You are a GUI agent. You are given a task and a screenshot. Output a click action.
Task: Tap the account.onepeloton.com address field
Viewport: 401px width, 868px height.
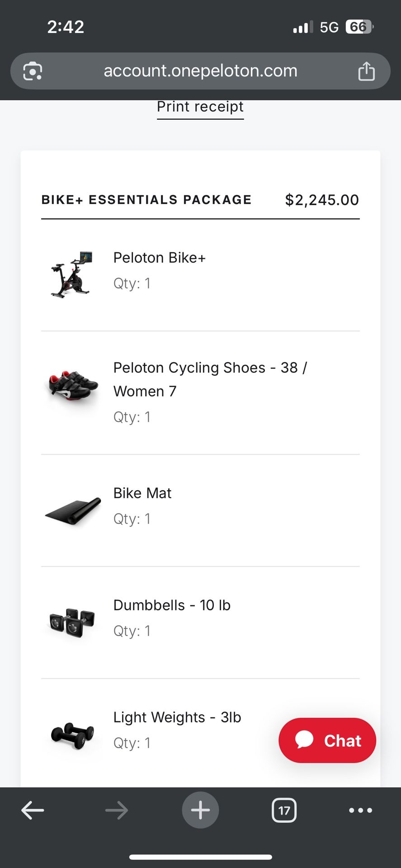(x=200, y=71)
